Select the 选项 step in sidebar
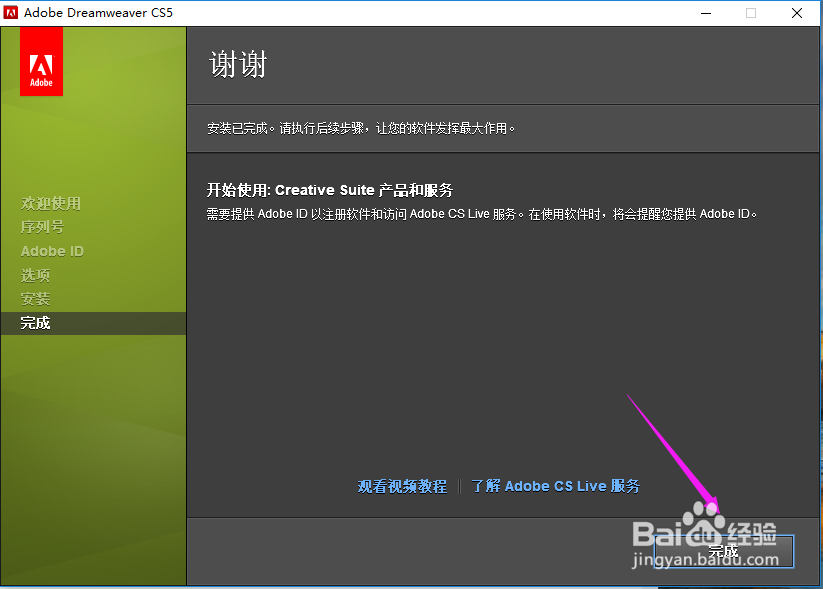Image resolution: width=823 pixels, height=589 pixels. 35,275
